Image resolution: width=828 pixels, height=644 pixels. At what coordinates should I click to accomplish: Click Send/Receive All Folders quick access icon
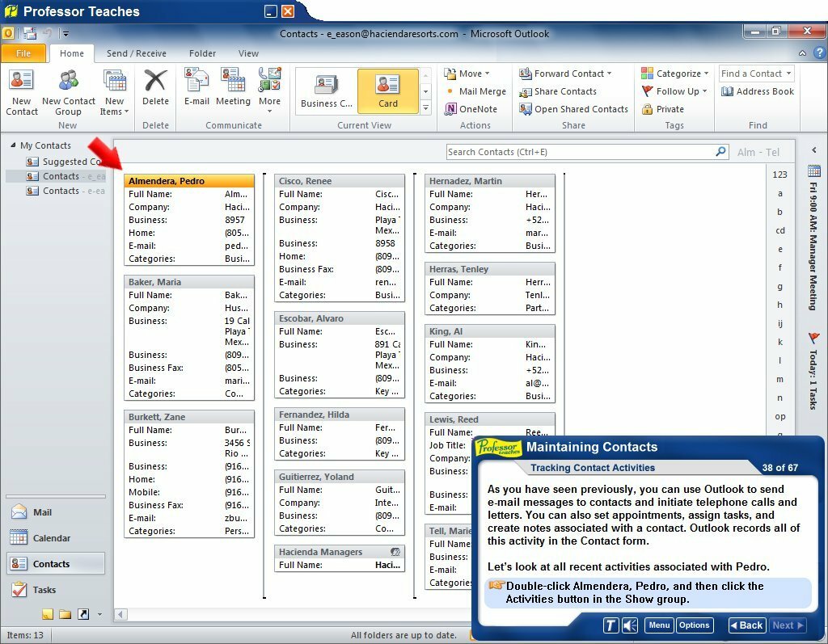[30, 34]
